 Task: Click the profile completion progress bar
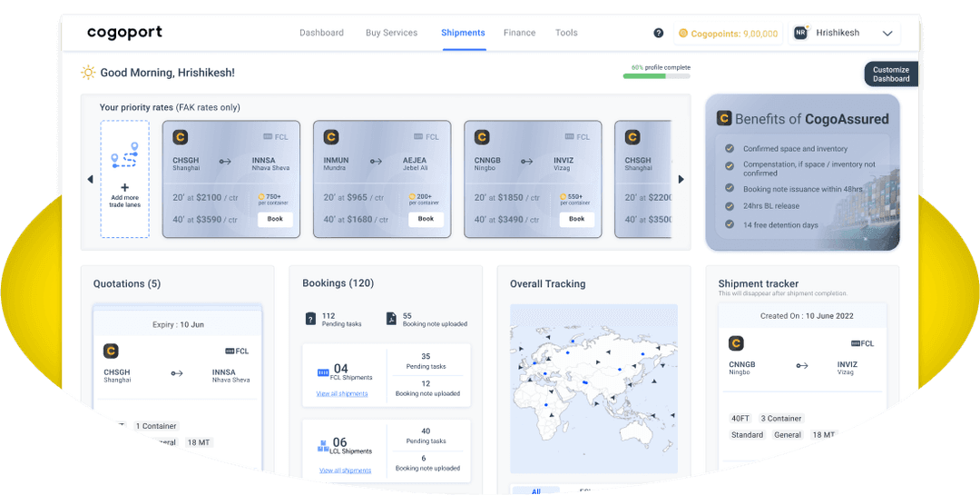click(656, 76)
